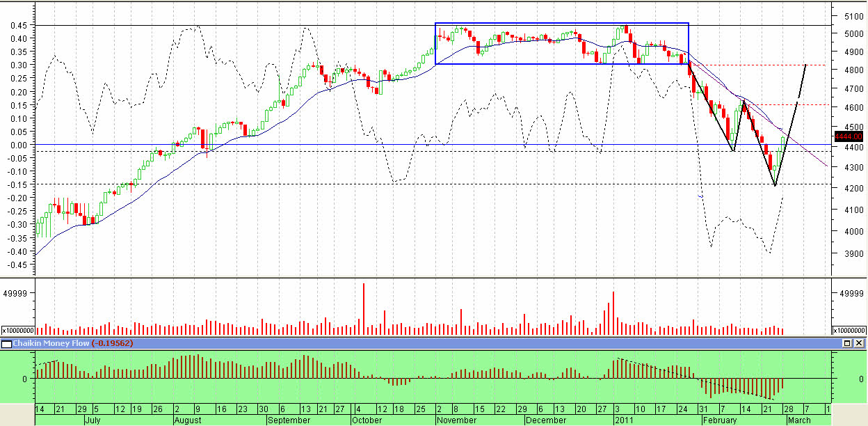Click the -0.19562 indicator value
Viewport: 868px width, 426px height.
(113, 344)
